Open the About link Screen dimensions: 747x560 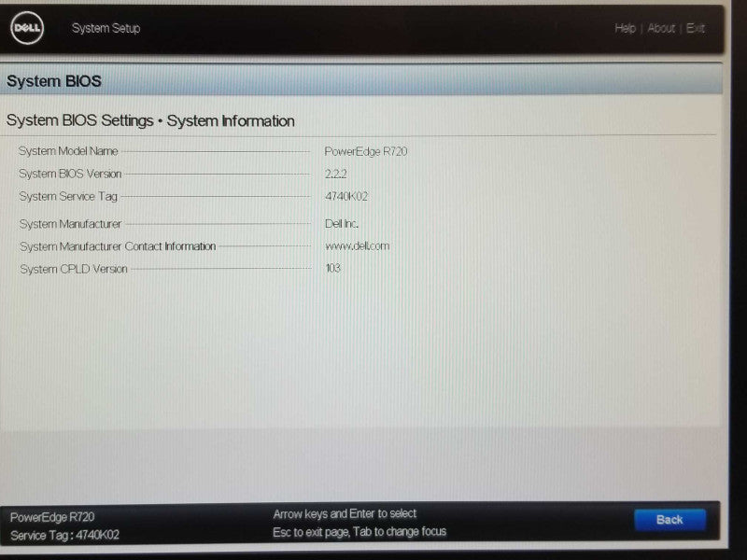[x=661, y=29]
